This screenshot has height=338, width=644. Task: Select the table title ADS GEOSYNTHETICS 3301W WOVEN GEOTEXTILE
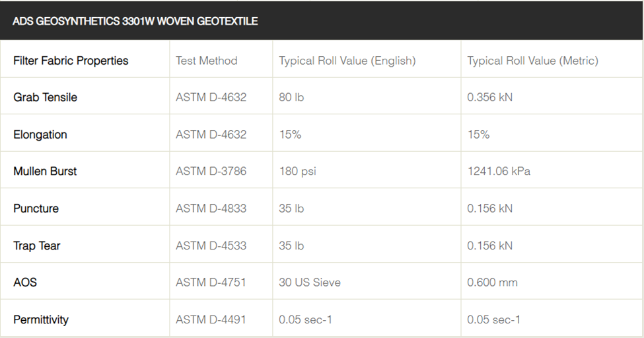(x=135, y=21)
